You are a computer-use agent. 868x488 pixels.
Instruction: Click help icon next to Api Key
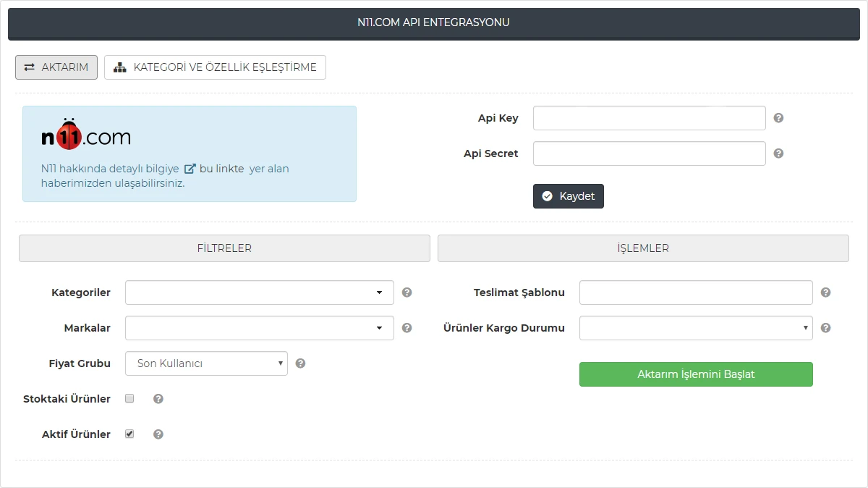point(778,118)
